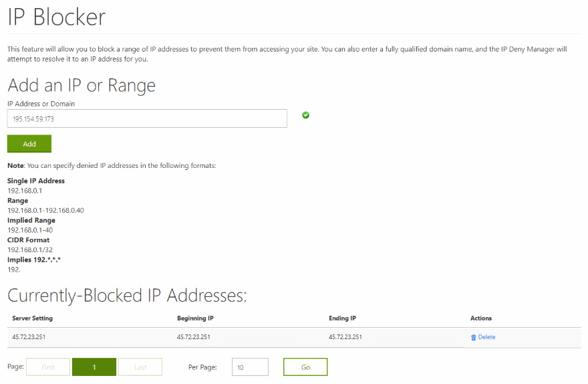Select page 1 in pagination
This screenshot has height=384, width=588.
[x=94, y=367]
